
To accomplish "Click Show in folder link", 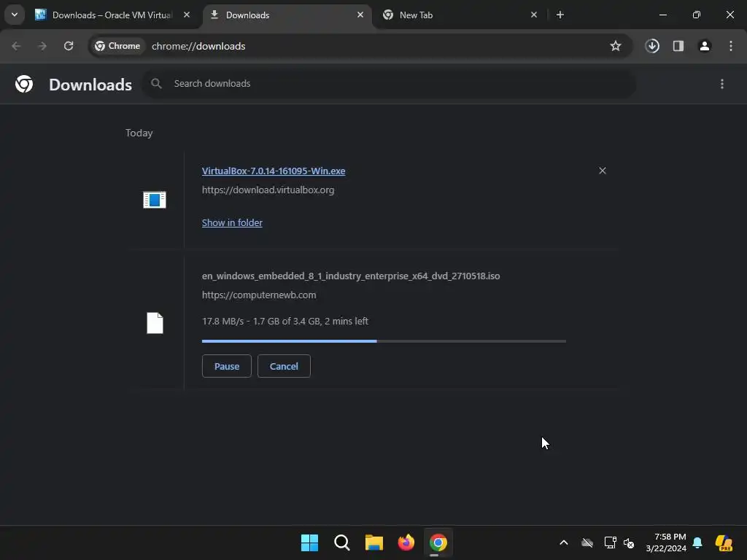I will pyautogui.click(x=232, y=223).
